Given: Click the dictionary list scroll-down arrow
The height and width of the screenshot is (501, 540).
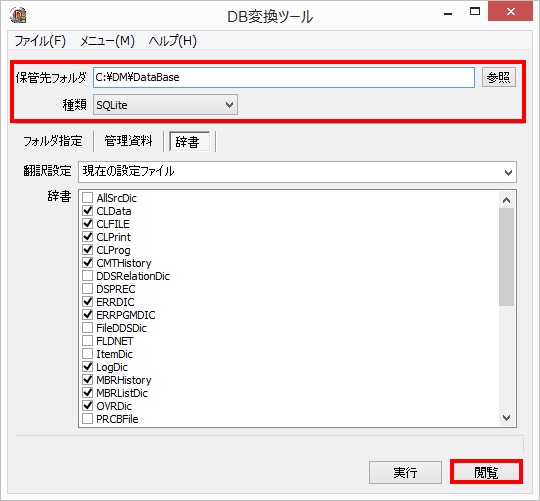Looking at the screenshot, I should click(x=506, y=418).
